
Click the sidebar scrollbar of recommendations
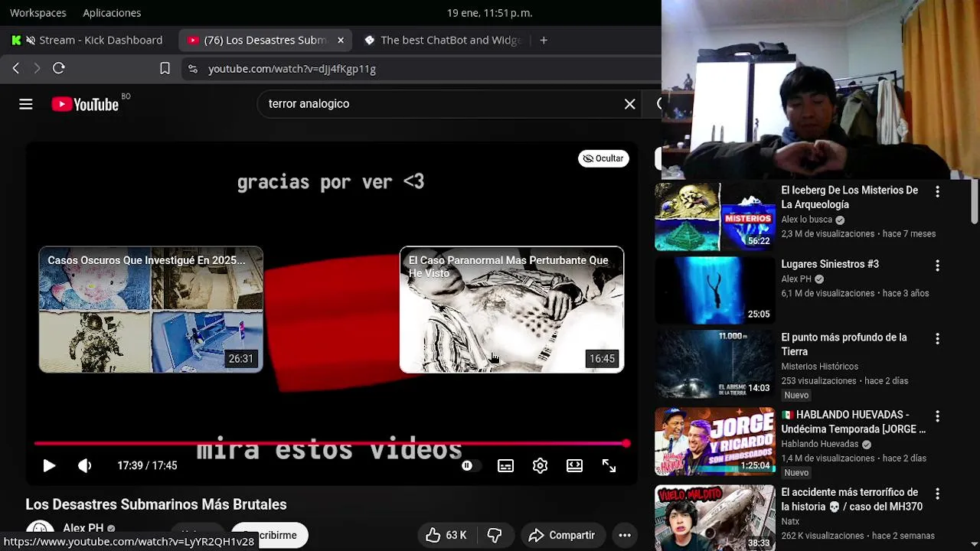[x=975, y=201]
